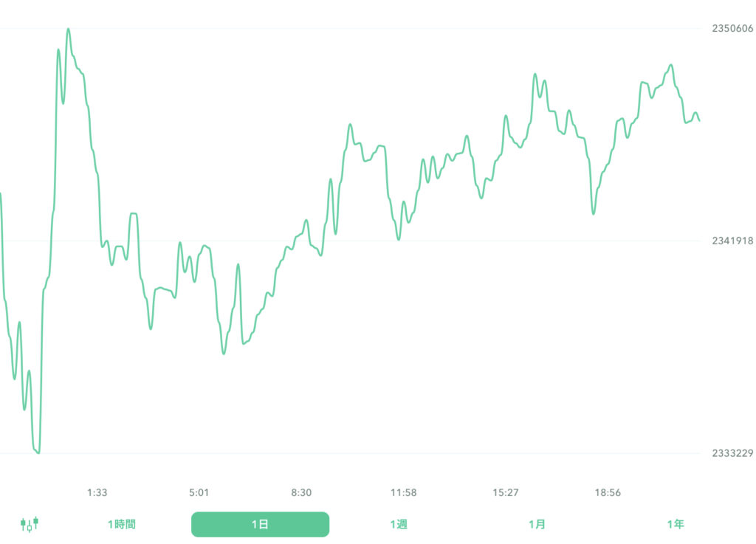This screenshot has height=544, width=756.
Task: Click the sharp dip just before 18:56
Action: click(x=594, y=213)
